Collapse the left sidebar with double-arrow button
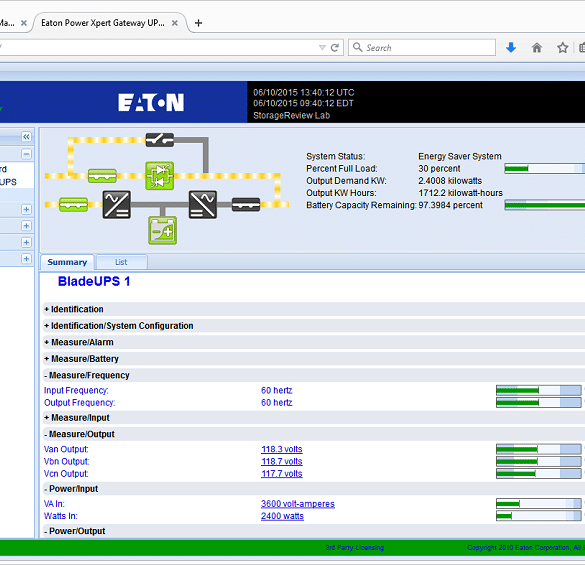The image size is (585, 565). [26, 137]
